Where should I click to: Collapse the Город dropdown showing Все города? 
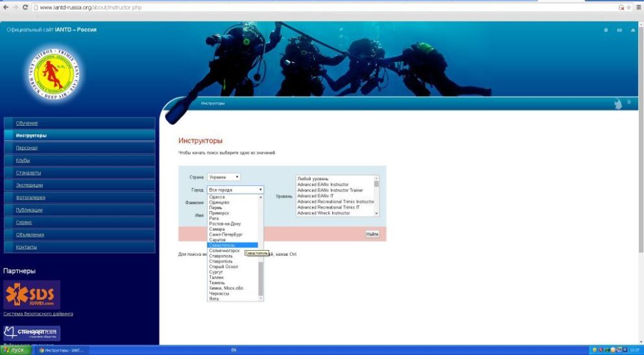click(x=235, y=190)
